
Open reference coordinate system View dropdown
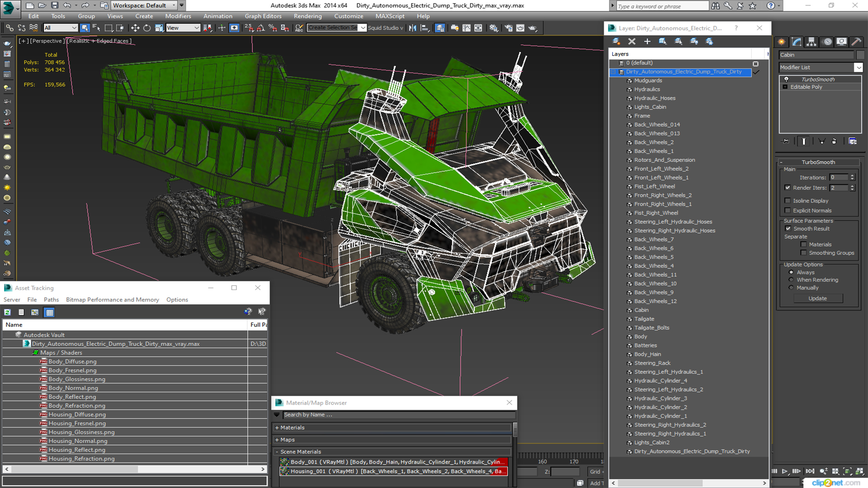coord(183,28)
